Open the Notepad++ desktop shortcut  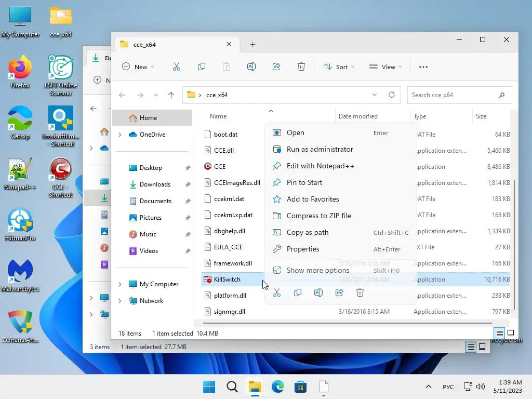tap(20, 174)
